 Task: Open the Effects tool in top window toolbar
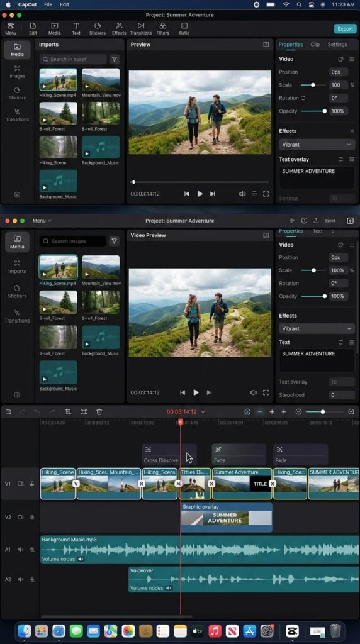click(x=119, y=28)
